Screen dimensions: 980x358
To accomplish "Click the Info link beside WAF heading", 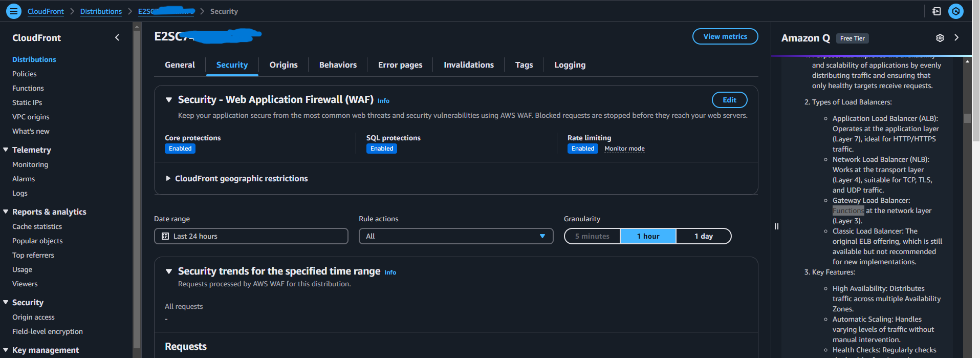I will coord(383,101).
